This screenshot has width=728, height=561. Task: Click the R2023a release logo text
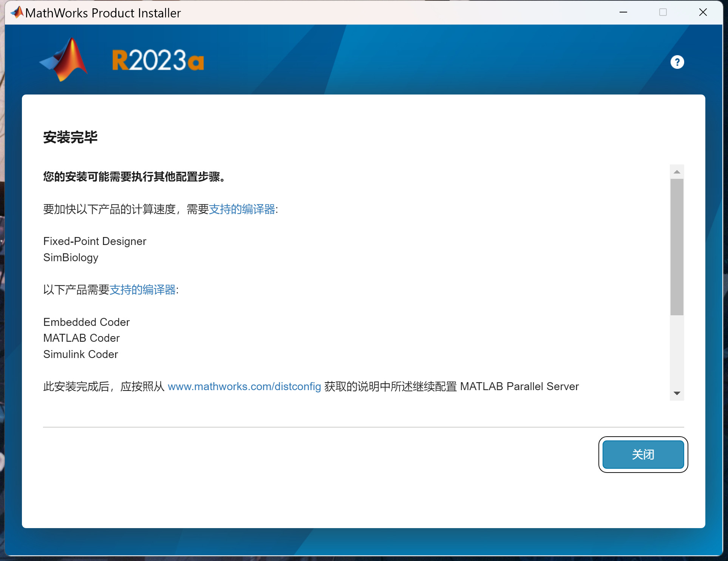coord(158,60)
